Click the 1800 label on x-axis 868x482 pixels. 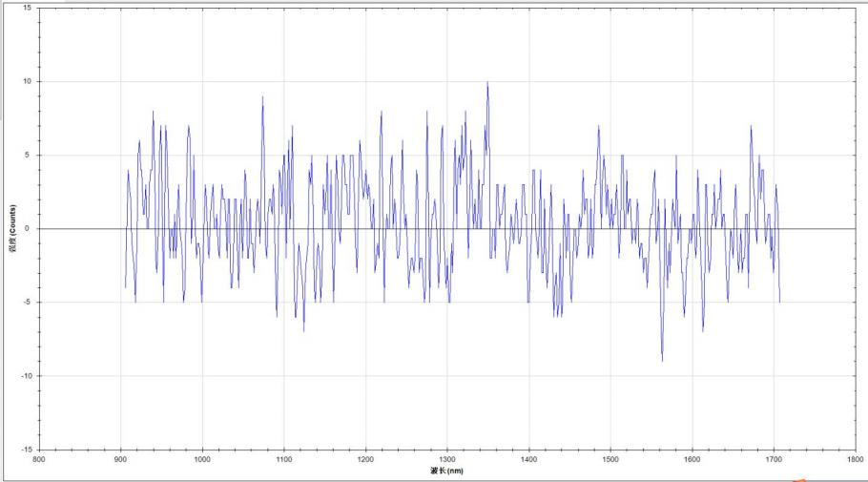coord(856,459)
